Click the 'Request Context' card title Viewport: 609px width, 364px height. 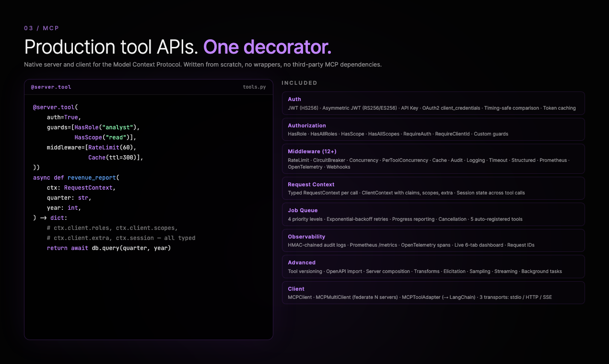(x=311, y=184)
